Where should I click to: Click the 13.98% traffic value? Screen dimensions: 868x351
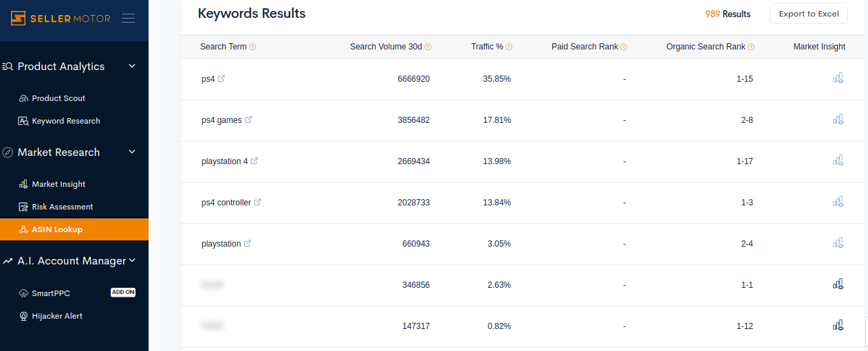point(497,161)
